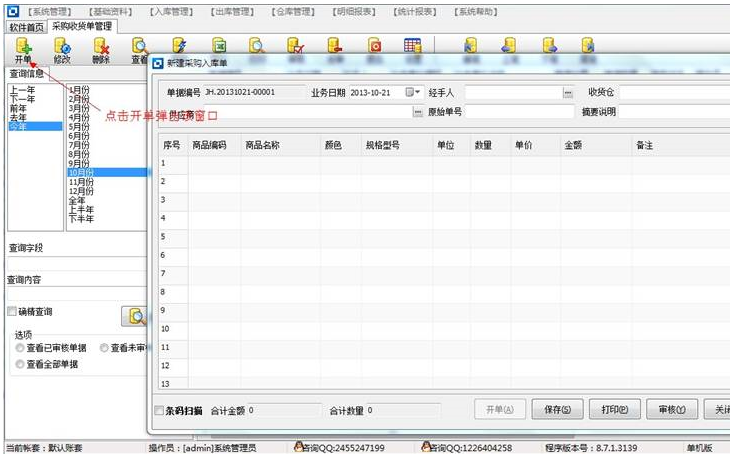Click the green Excel export toolbar icon
Viewport: 736px width, 458px height.
[218, 45]
